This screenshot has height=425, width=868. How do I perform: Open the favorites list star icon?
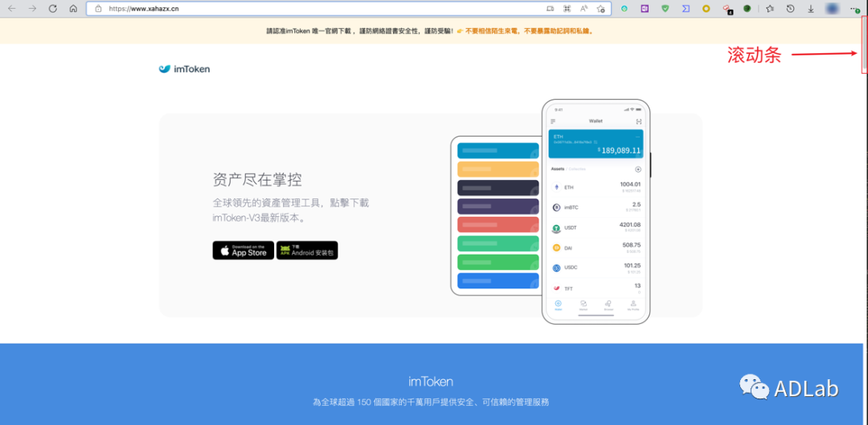(x=770, y=9)
